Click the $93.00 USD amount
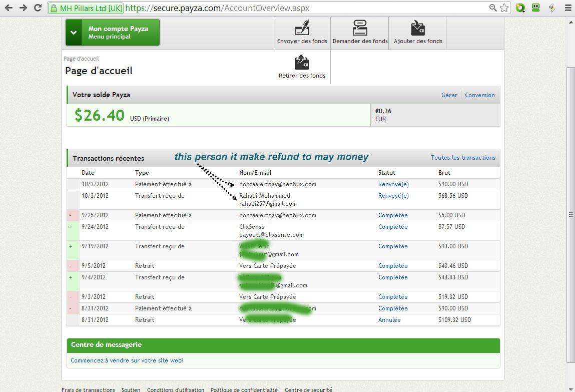This screenshot has width=575, height=392. coord(453,246)
